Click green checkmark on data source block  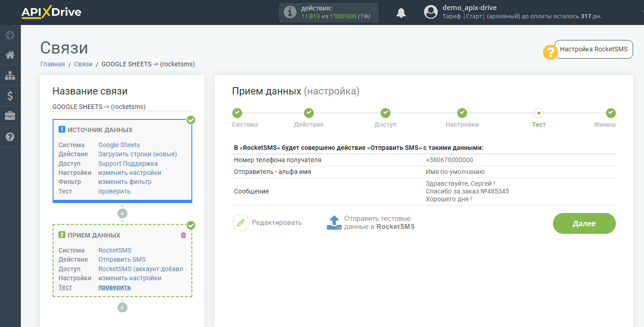(x=191, y=120)
